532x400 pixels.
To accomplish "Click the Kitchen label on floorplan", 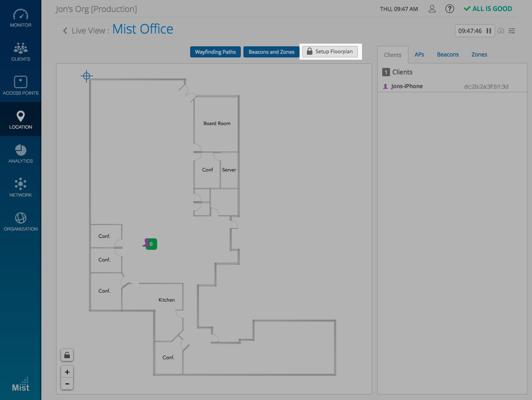I will 167,300.
